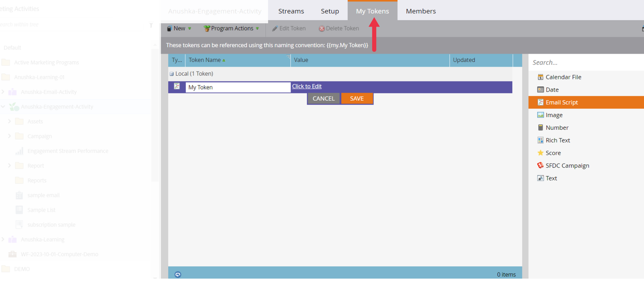
Task: Select the Calendar File token icon
Action: (540, 77)
